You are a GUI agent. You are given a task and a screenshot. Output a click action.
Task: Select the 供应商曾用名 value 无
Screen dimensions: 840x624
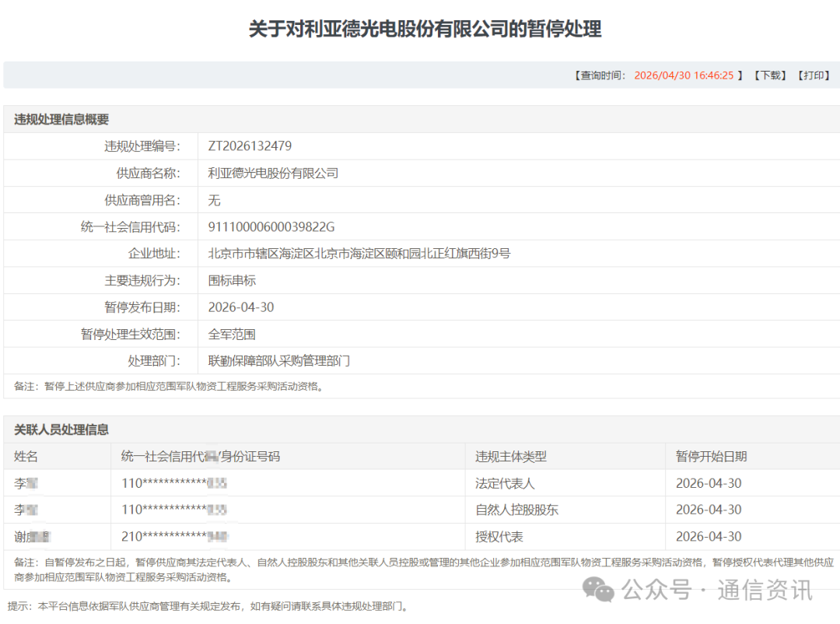point(215,201)
